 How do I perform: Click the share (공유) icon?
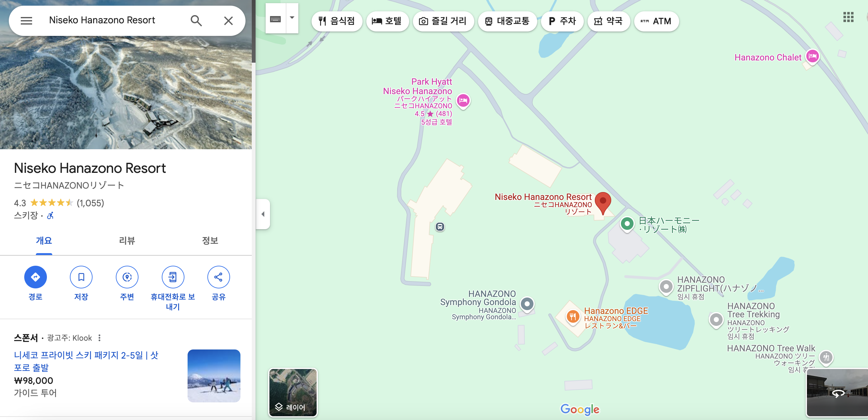tap(218, 277)
